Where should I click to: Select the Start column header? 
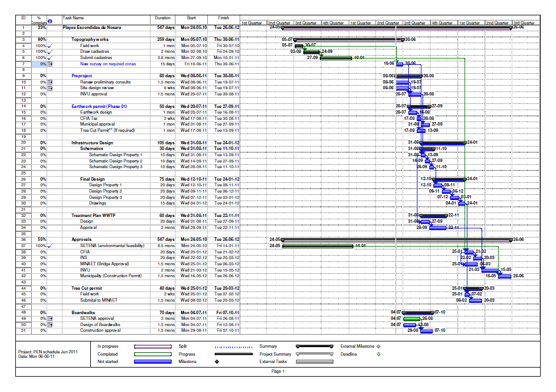191,19
